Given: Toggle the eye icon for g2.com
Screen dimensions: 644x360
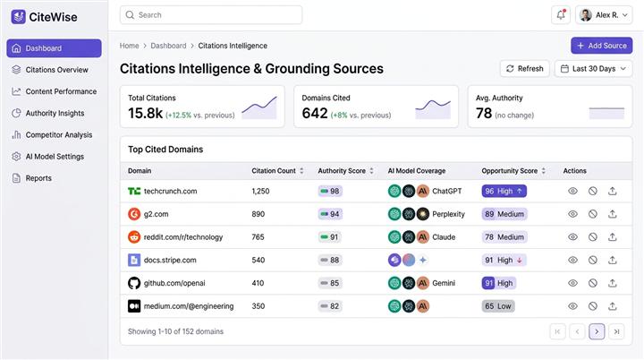Looking at the screenshot, I should (572, 214).
